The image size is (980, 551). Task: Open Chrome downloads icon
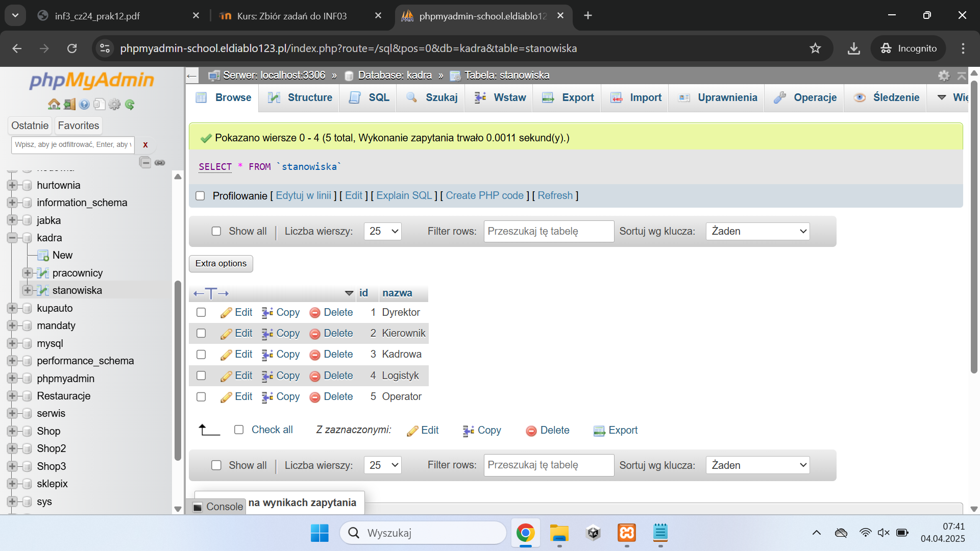coord(853,48)
